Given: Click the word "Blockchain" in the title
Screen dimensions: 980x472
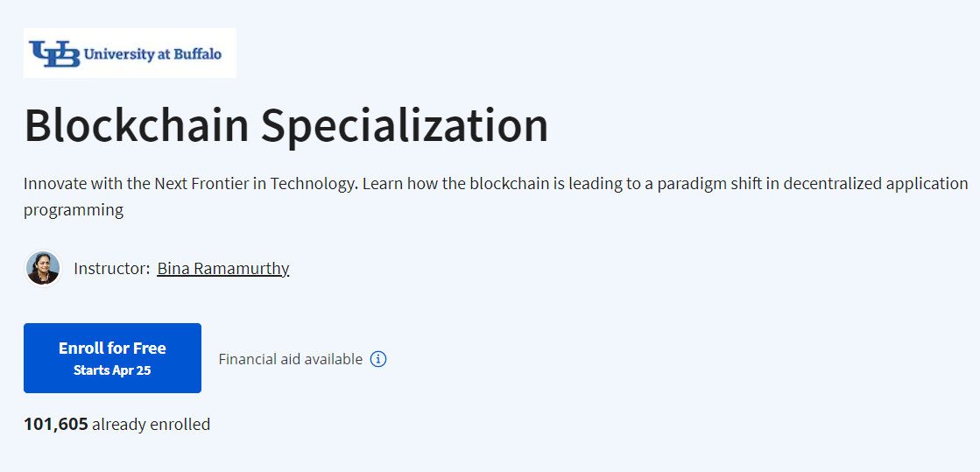Looking at the screenshot, I should coord(137,125).
